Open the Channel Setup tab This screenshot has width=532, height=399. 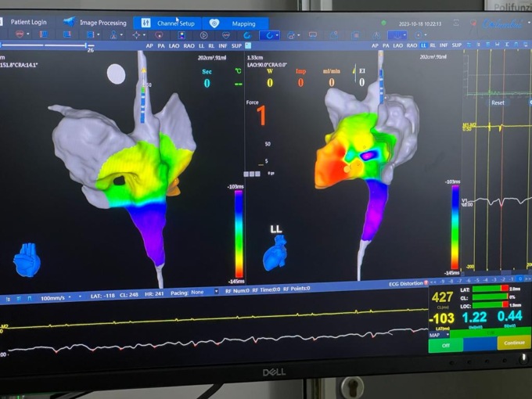(167, 23)
